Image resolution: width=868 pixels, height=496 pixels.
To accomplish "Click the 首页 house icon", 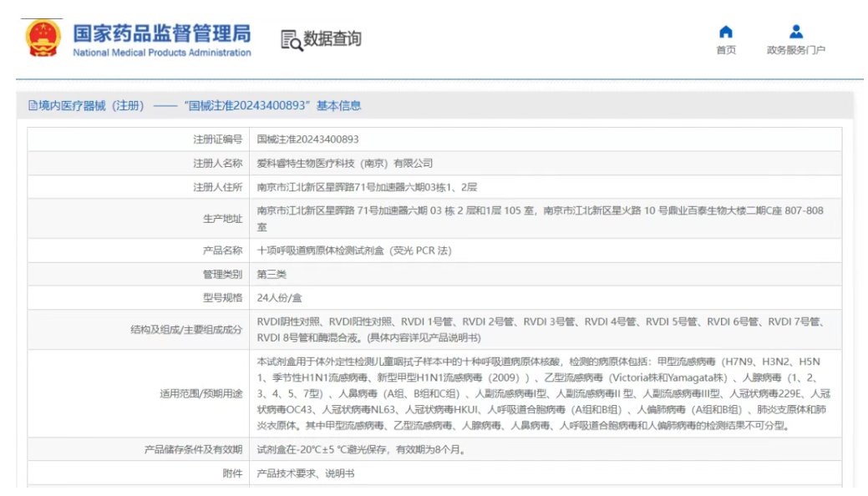I will pyautogui.click(x=726, y=32).
